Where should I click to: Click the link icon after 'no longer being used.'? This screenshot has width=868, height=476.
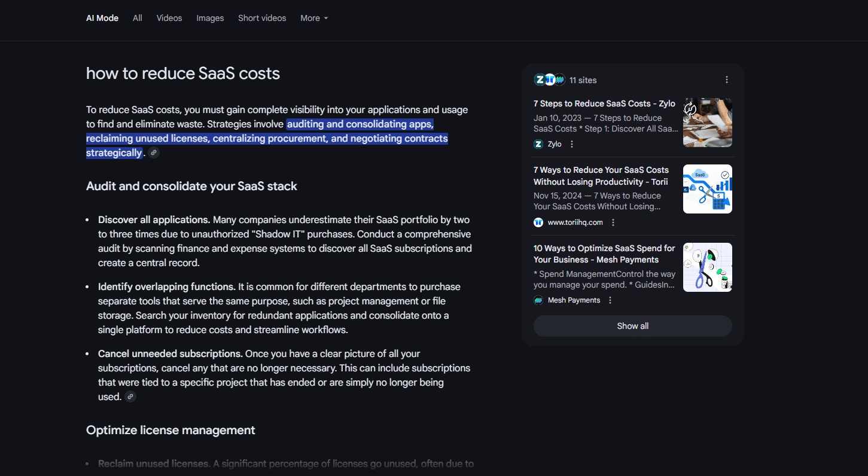[x=130, y=396]
